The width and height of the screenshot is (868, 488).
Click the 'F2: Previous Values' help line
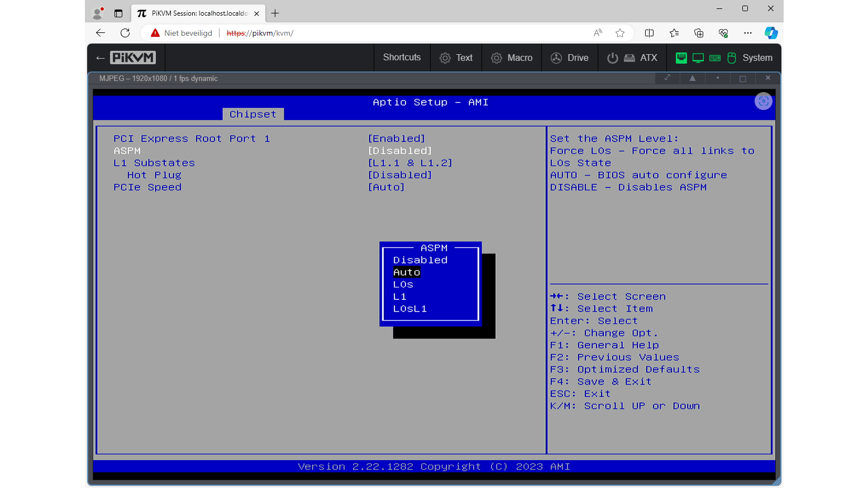pyautogui.click(x=615, y=357)
